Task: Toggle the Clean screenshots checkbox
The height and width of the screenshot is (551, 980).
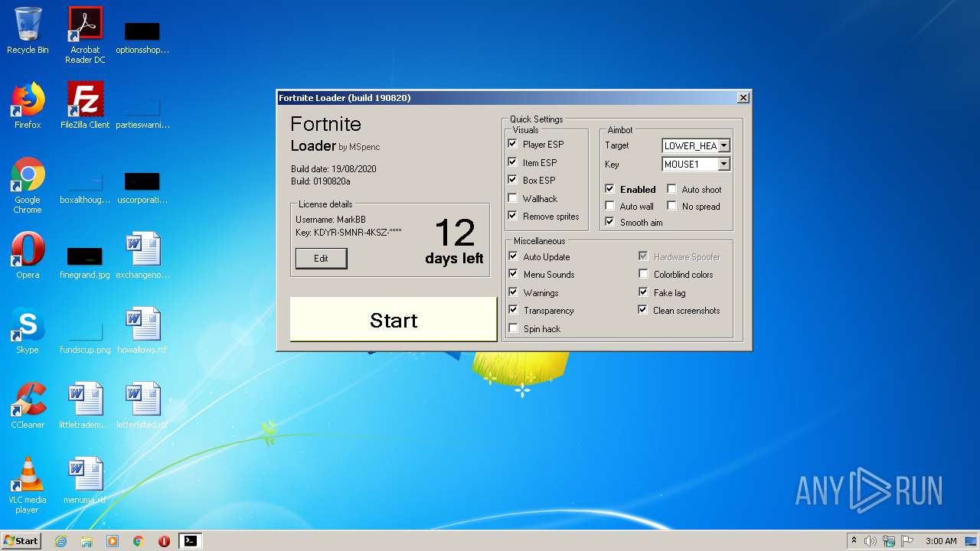Action: tap(643, 310)
